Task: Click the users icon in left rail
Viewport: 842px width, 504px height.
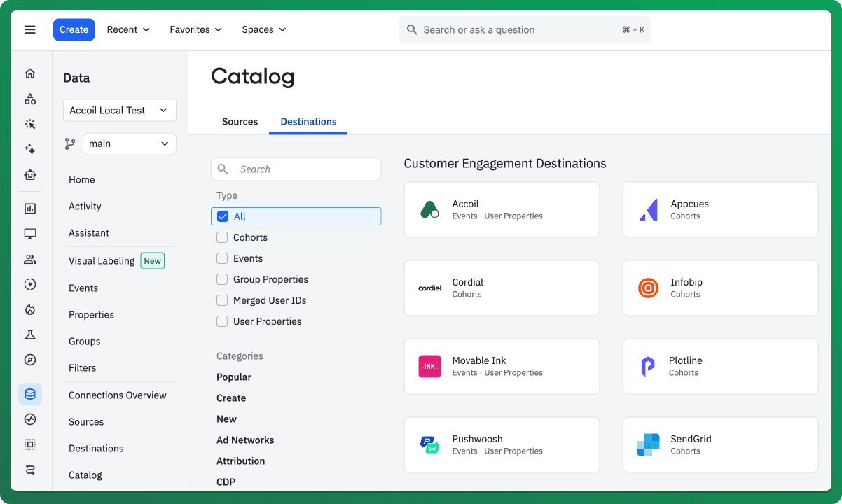Action: point(30,259)
